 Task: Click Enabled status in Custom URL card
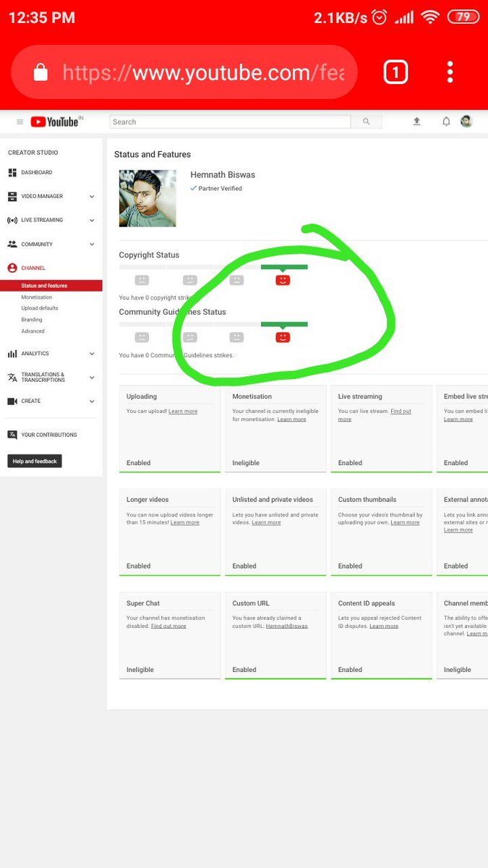point(244,670)
